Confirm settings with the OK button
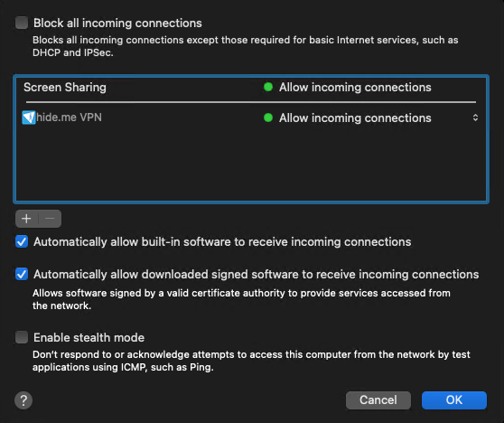Image resolution: width=504 pixels, height=423 pixels. tap(454, 400)
